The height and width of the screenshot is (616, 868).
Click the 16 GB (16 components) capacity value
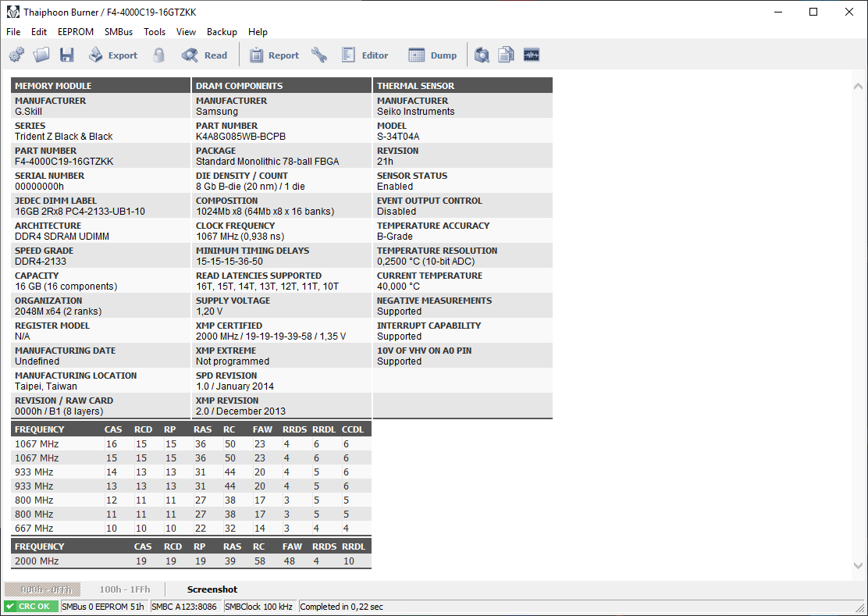click(x=66, y=287)
